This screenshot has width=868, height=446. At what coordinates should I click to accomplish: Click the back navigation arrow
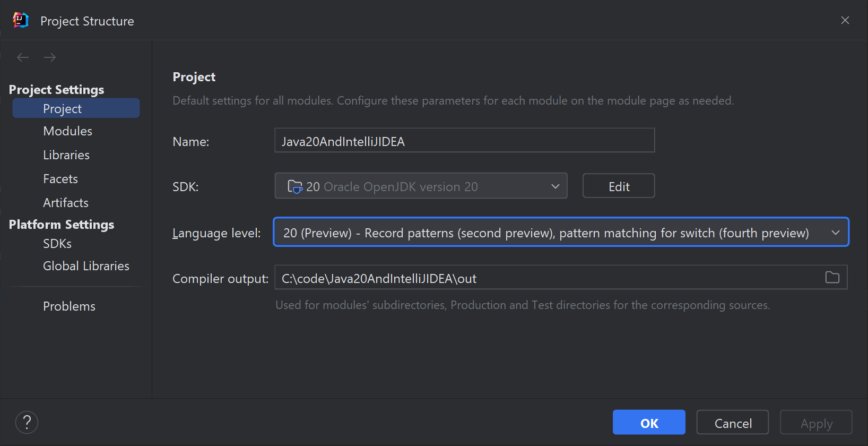pos(23,57)
